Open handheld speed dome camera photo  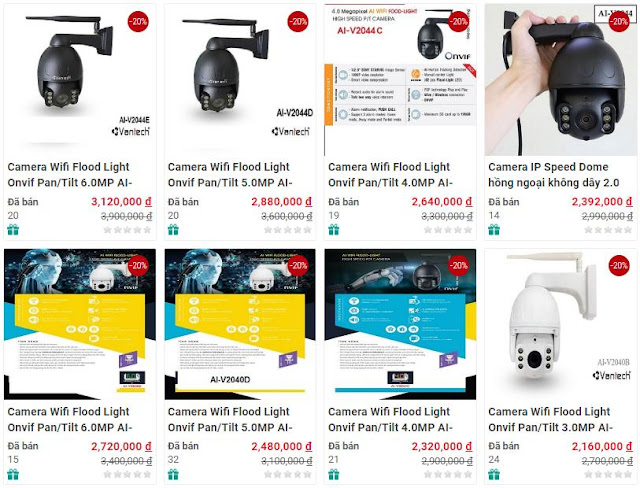[x=561, y=80]
